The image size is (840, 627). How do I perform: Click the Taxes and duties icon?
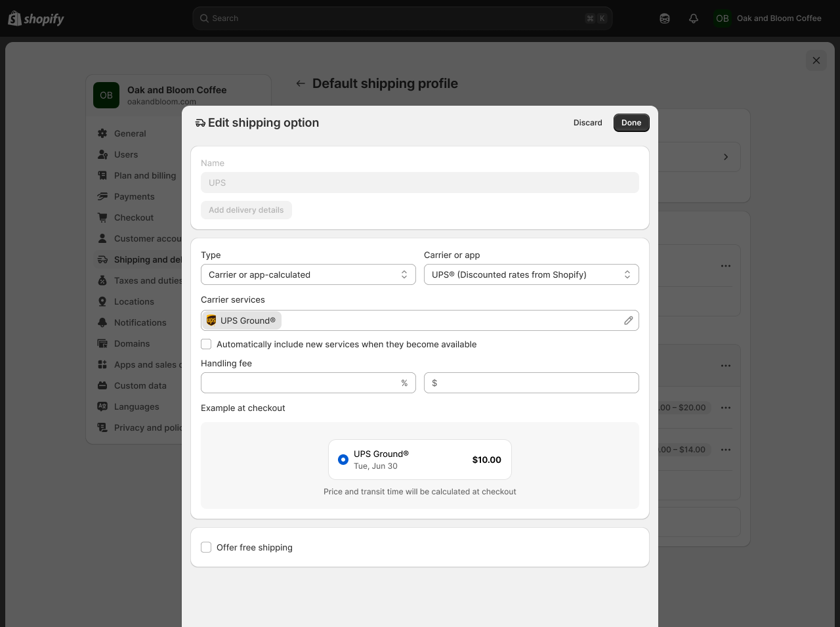(x=102, y=280)
